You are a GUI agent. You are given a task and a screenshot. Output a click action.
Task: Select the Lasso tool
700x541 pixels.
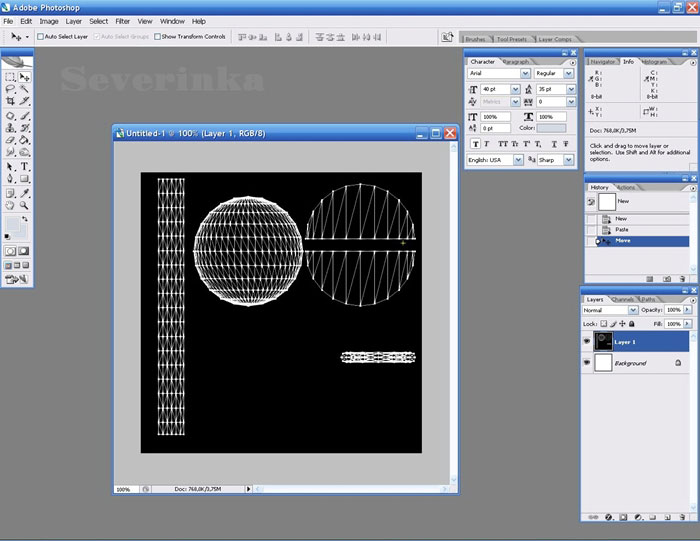tap(10, 88)
